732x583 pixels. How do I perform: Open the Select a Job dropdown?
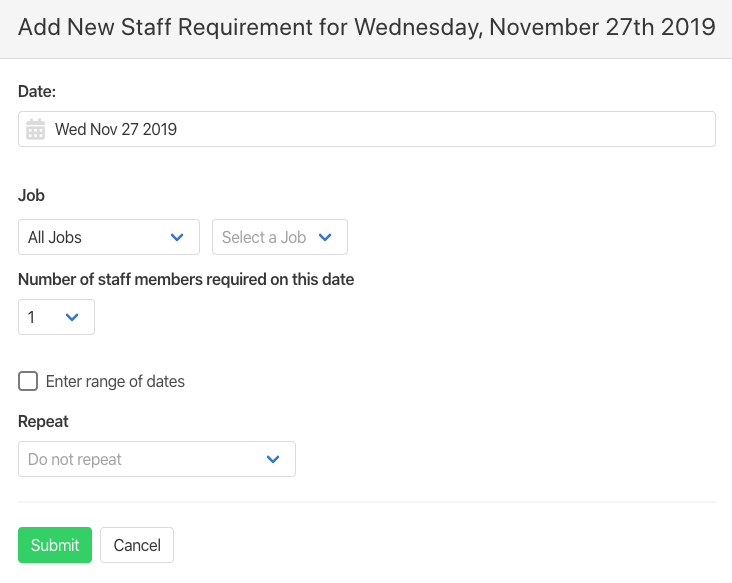(279, 237)
